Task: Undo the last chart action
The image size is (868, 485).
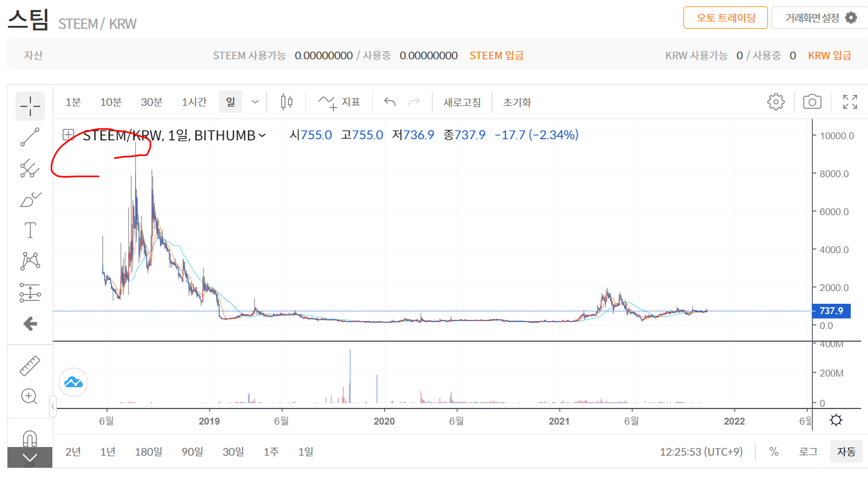Action: (x=390, y=102)
